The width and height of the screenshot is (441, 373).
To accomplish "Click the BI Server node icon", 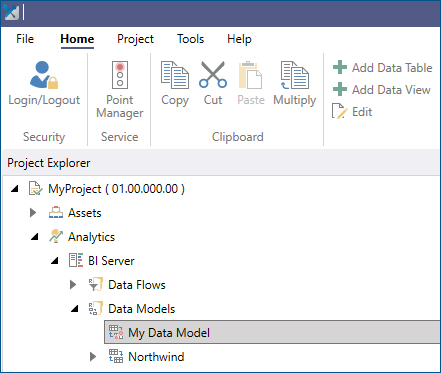I will [x=76, y=260].
